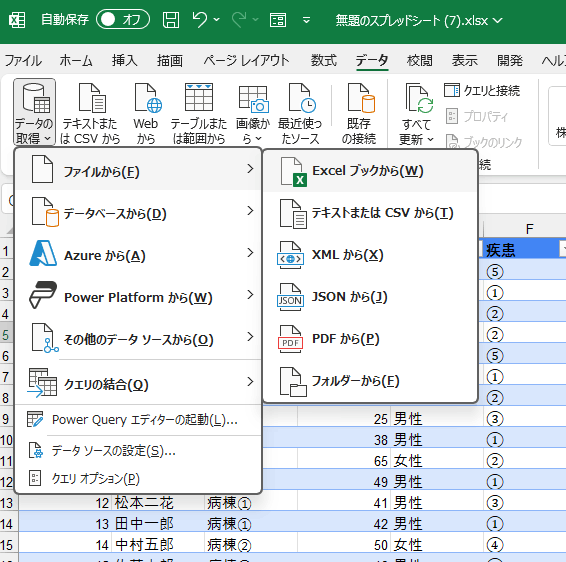Viewport: 566px width, 562px height.
Task: Click ブックのリンク button
Action: [x=484, y=142]
